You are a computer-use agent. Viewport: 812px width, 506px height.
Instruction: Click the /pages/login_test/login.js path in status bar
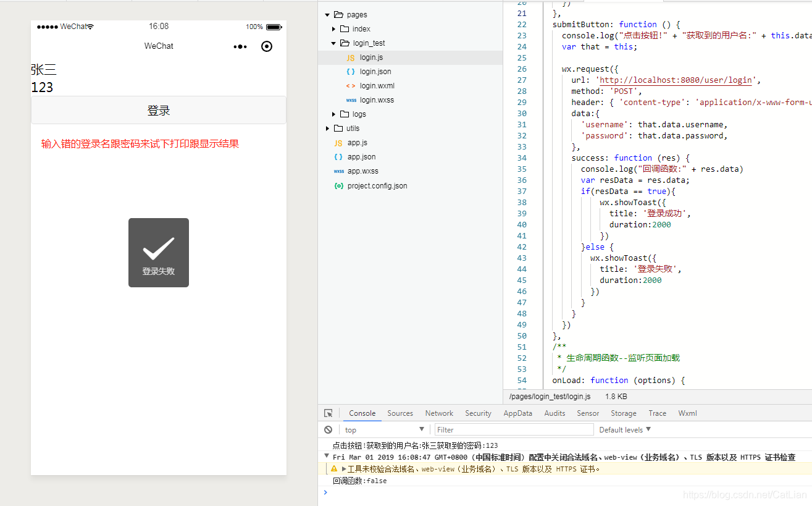pos(550,397)
